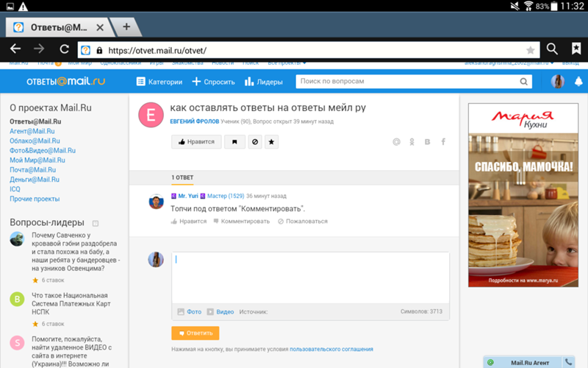This screenshot has width=588, height=368.
Task: Open Облако@Mail.Ru sidebar link
Action: [x=35, y=141]
